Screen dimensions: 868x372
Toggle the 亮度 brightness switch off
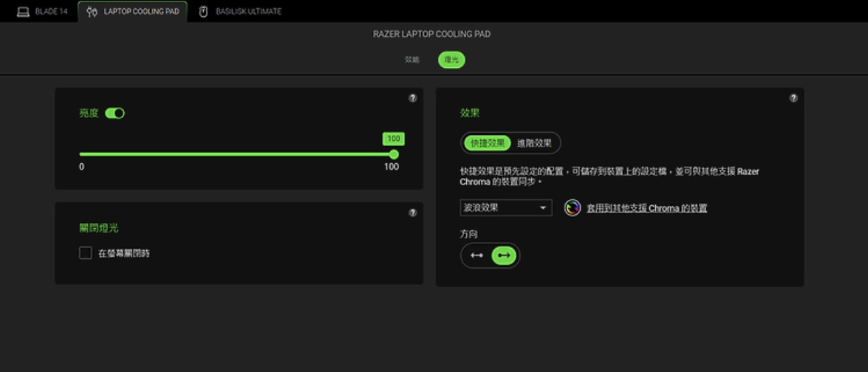[x=115, y=114]
